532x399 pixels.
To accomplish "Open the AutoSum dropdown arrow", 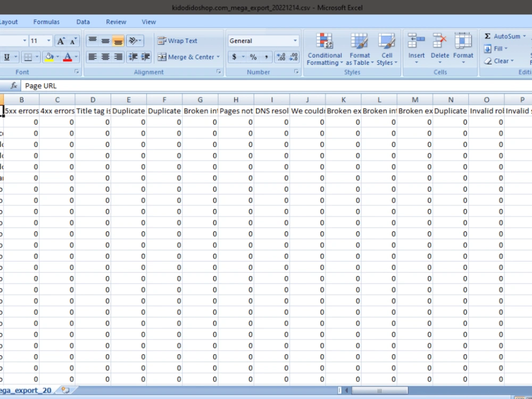I will [x=525, y=36].
